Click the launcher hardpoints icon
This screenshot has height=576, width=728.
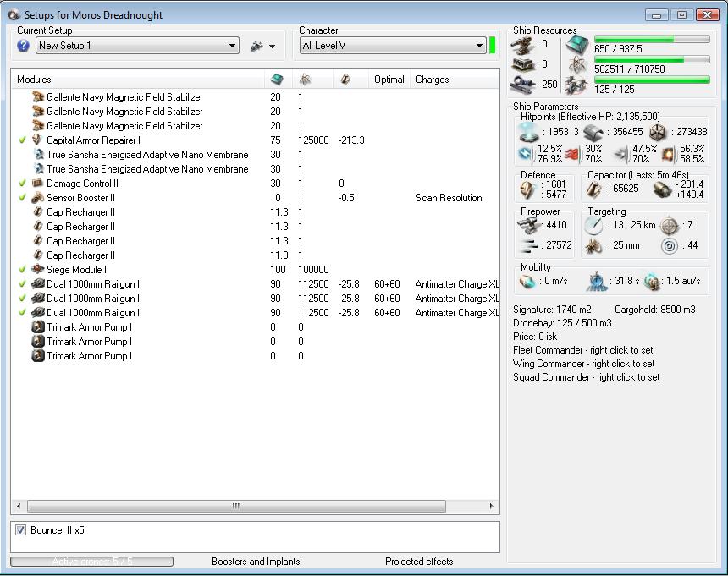(x=522, y=64)
